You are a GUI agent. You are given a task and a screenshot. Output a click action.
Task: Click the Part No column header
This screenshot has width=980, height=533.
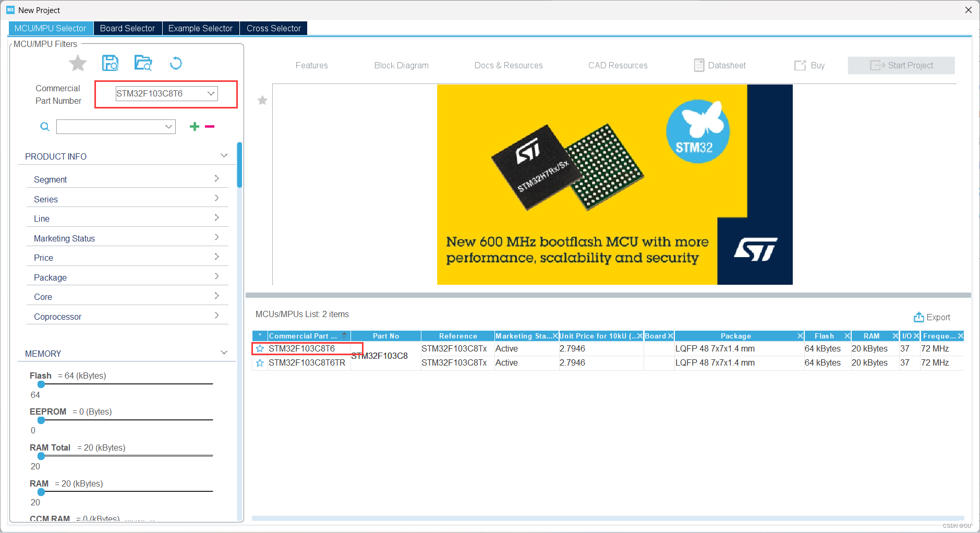point(386,336)
